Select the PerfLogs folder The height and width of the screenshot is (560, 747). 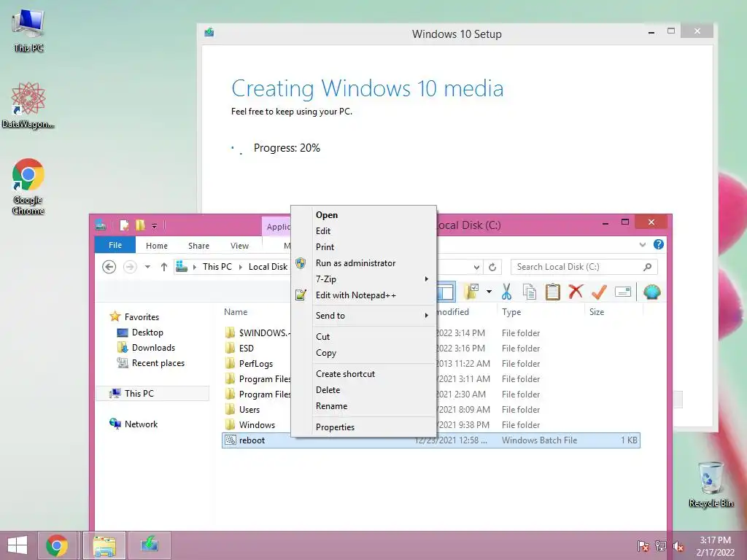click(256, 363)
